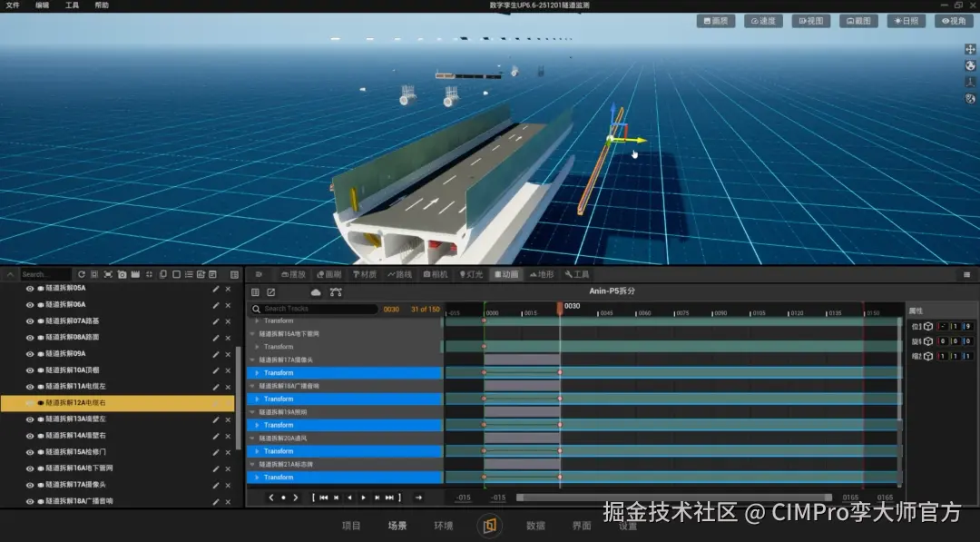
Task: Click the cloud icon above the track search
Action: pos(316,292)
